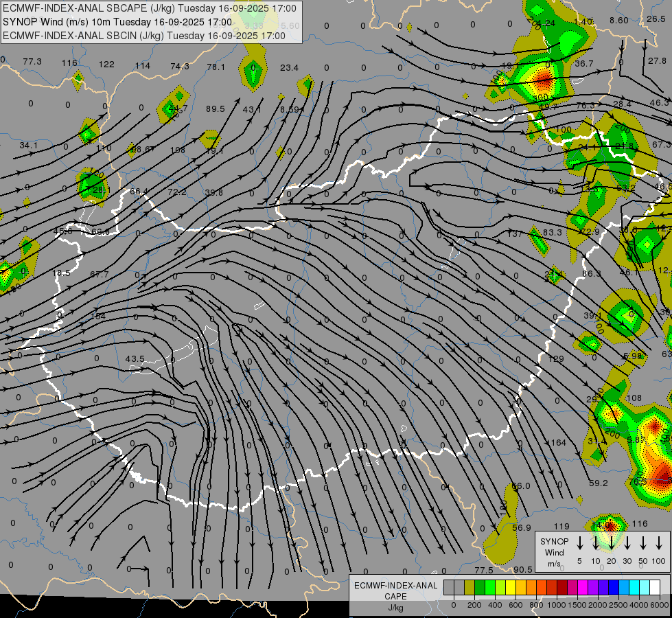Pick the purple CAPE legend swatch
672x618 pixels.
pos(593,588)
